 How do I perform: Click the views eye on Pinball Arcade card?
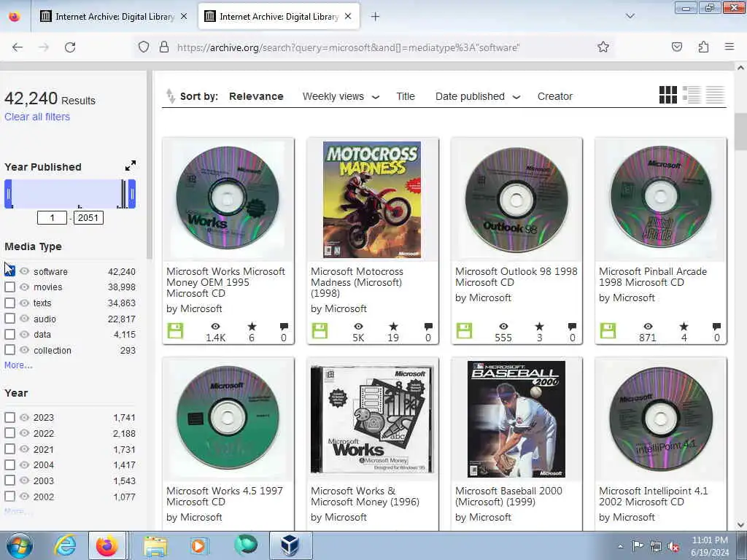[x=648, y=327]
